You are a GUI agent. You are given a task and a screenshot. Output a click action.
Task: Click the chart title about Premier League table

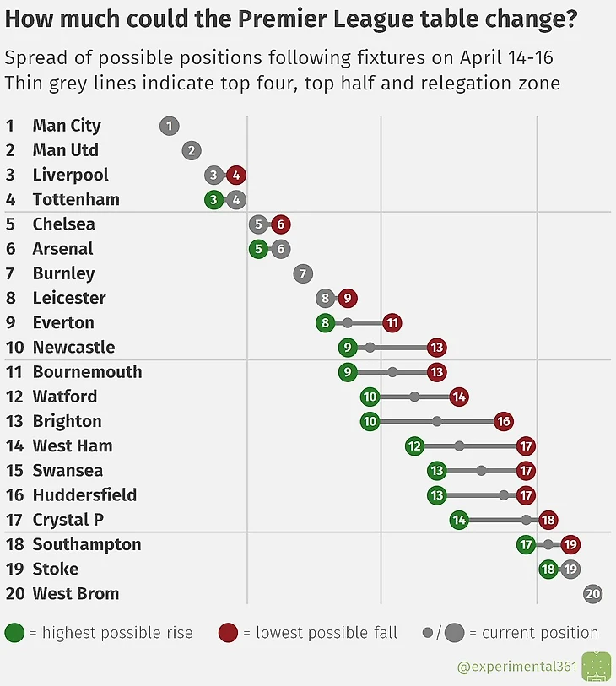[x=291, y=19]
